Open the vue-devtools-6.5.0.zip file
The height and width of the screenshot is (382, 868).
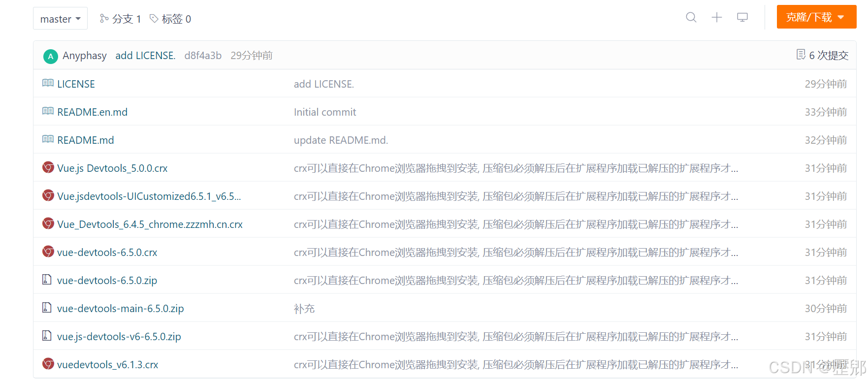click(x=107, y=281)
